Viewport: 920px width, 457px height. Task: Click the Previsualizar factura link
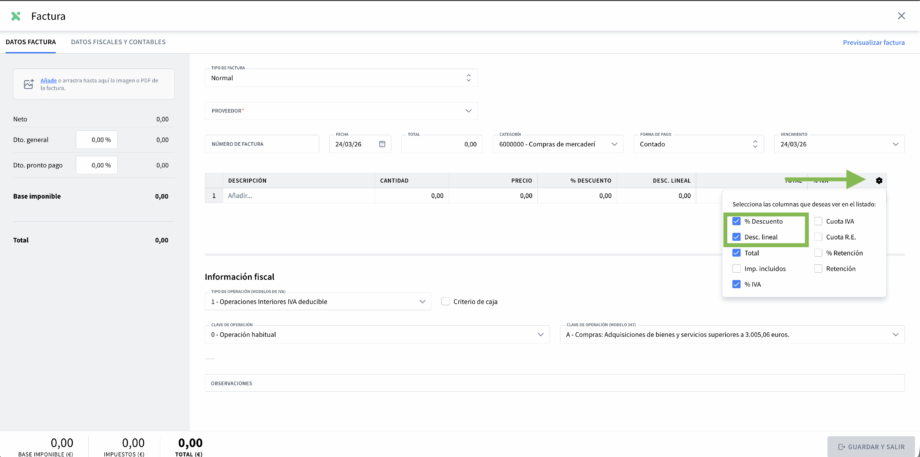coord(873,43)
